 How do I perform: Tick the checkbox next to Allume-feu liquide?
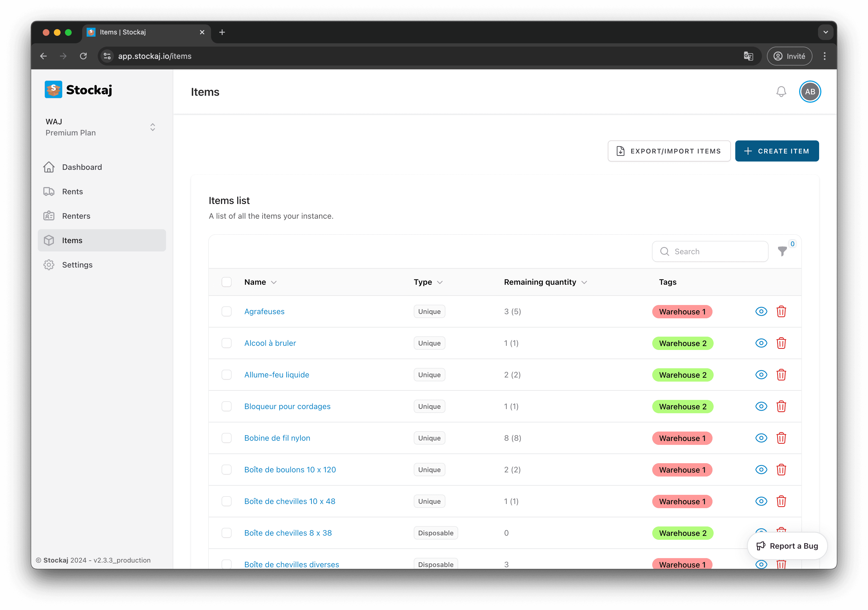[227, 375]
